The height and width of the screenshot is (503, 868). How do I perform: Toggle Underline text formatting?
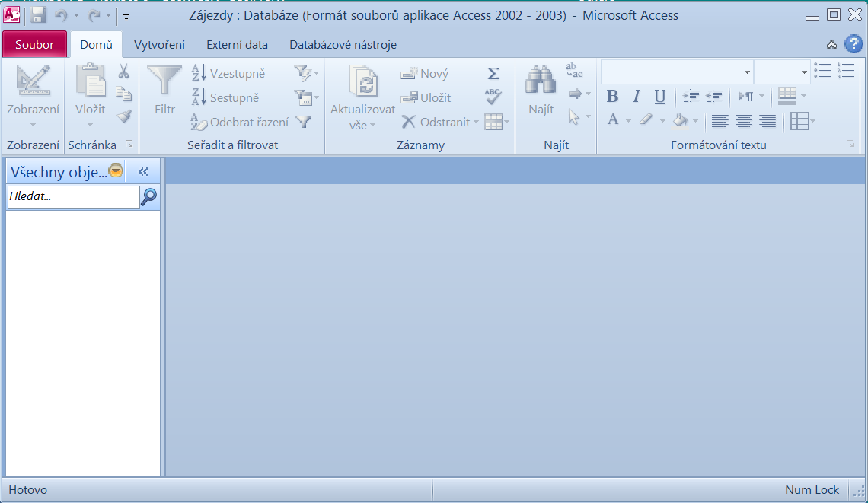(660, 97)
